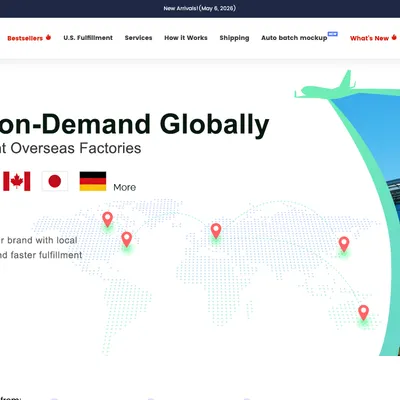Screen dimensions: 400x400
Task: Select the Australia map pin
Action: coord(363,313)
